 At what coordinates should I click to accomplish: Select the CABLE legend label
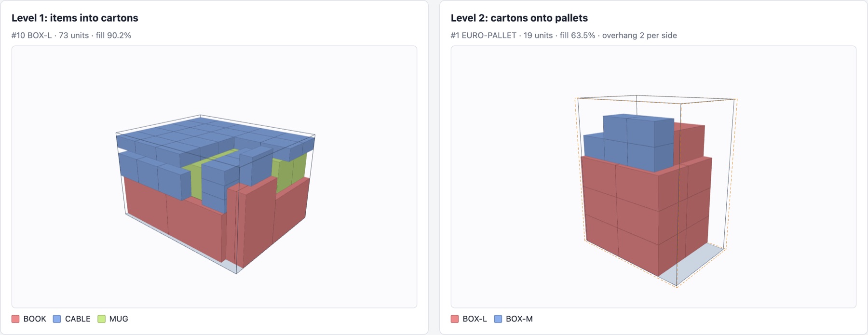coord(78,319)
